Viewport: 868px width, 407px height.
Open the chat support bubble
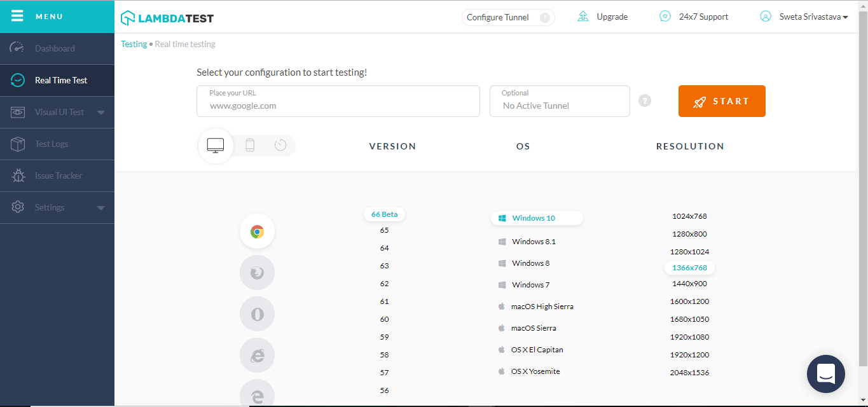pos(825,374)
